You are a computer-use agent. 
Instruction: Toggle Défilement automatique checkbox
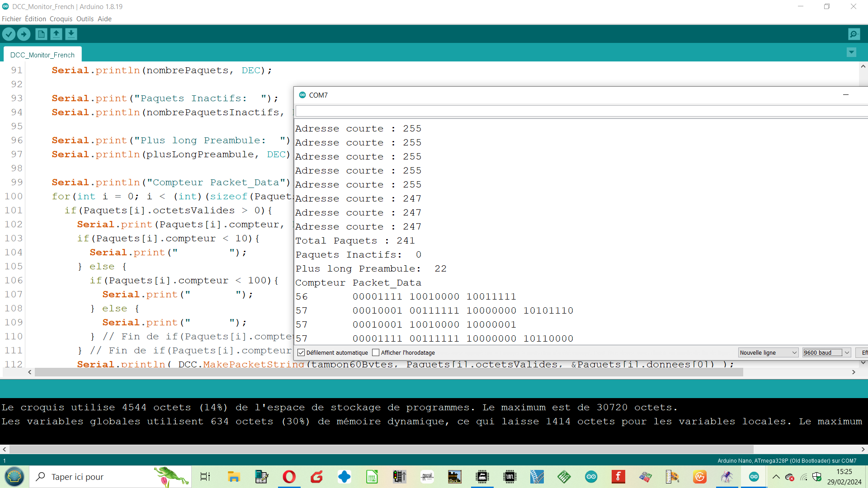tap(301, 352)
